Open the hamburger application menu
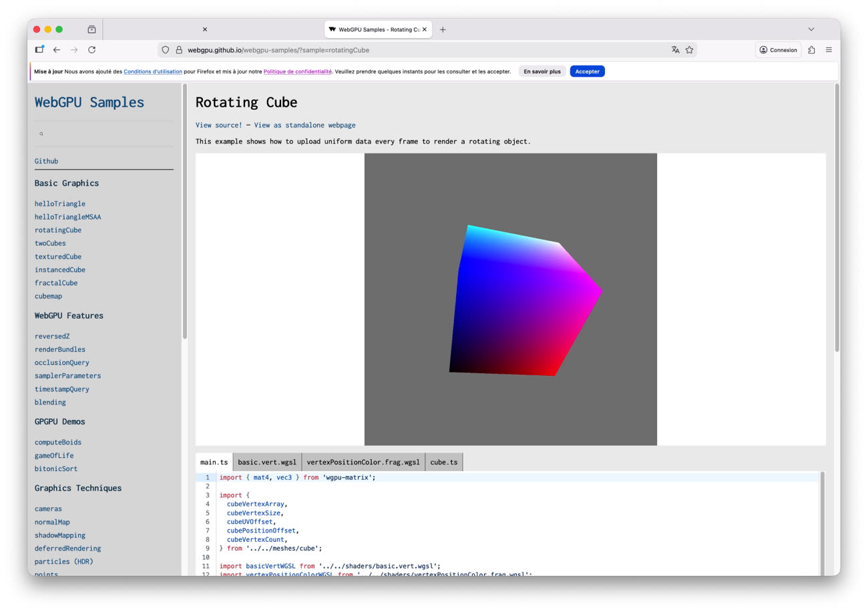 click(829, 49)
